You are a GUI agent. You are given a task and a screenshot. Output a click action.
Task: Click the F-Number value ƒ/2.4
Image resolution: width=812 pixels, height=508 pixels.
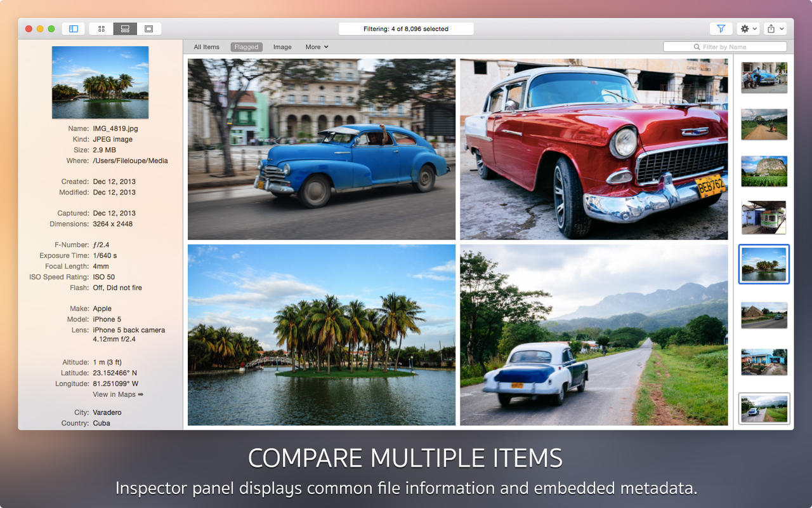[x=101, y=245]
